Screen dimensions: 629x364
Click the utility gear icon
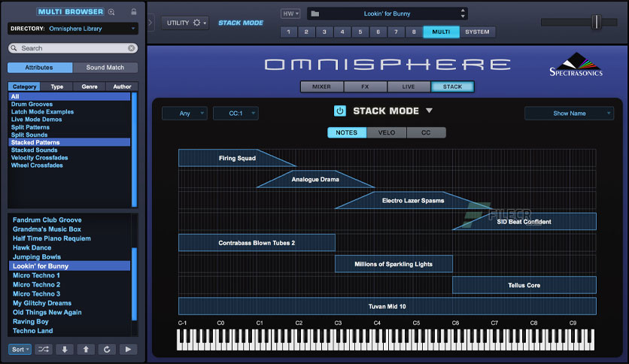[196, 23]
